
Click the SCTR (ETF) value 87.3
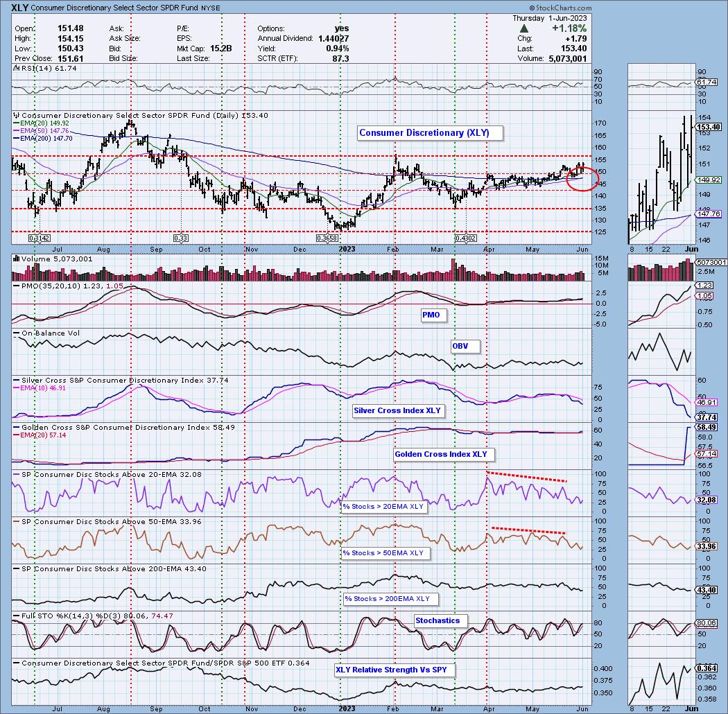coord(341,59)
